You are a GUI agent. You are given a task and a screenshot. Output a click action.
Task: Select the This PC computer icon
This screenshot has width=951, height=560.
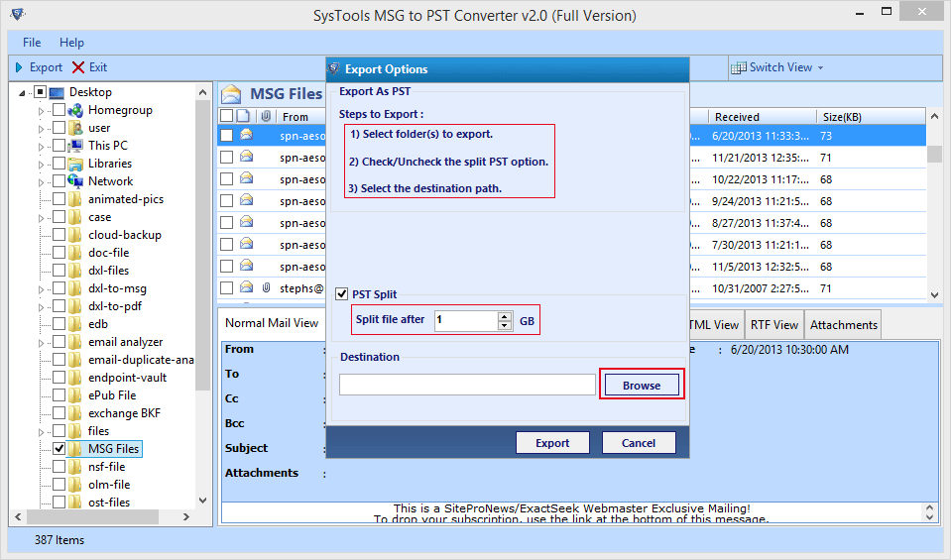pos(74,146)
